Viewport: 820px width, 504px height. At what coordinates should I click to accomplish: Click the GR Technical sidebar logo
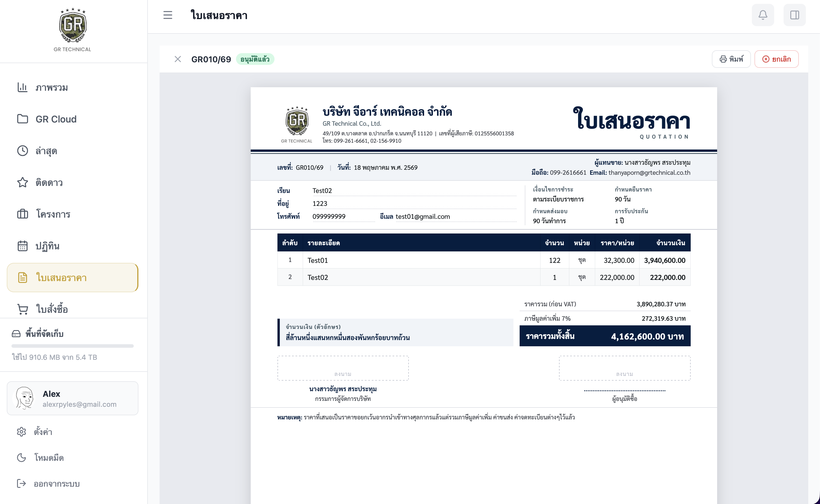[72, 30]
